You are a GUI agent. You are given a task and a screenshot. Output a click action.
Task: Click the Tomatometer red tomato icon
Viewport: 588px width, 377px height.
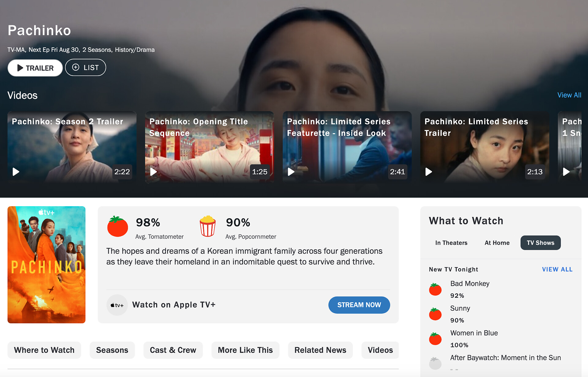tap(117, 227)
